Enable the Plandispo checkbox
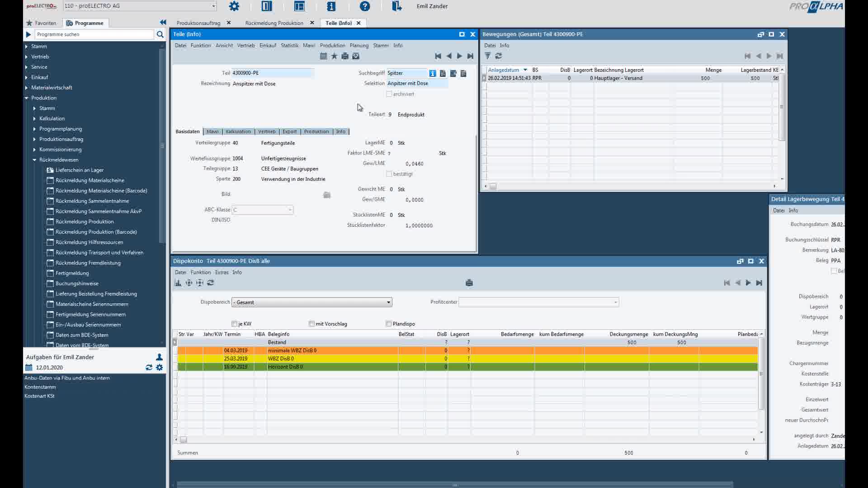This screenshot has width=868, height=488. tap(388, 324)
